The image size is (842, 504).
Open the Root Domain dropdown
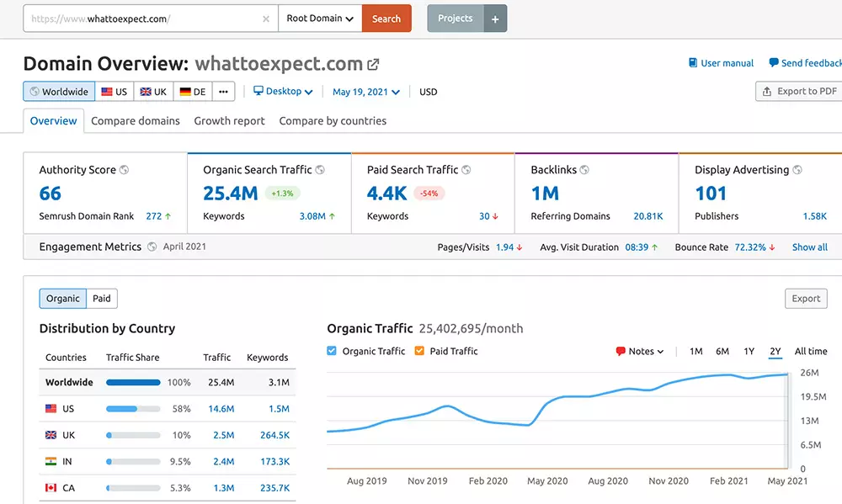click(320, 19)
